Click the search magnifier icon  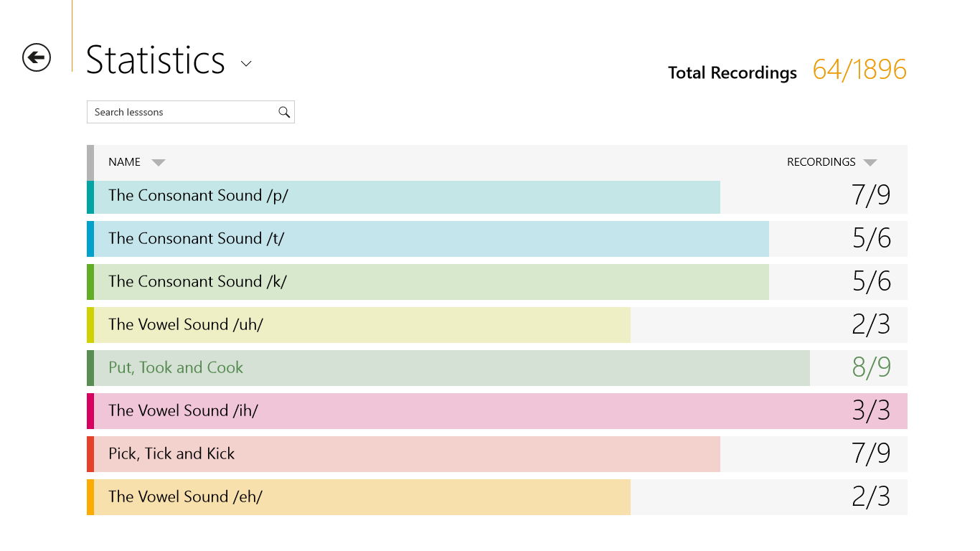point(284,112)
